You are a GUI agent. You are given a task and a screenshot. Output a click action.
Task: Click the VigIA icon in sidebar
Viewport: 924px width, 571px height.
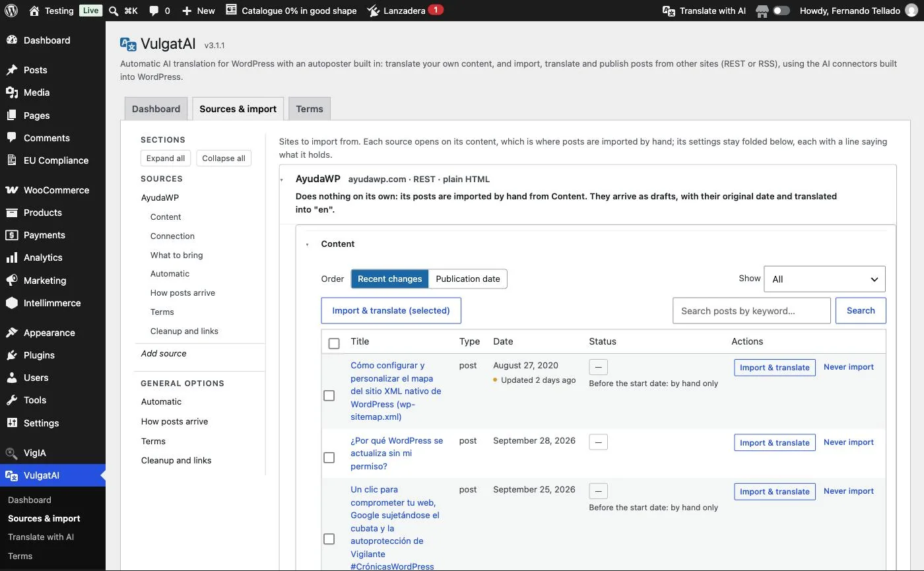coord(11,453)
